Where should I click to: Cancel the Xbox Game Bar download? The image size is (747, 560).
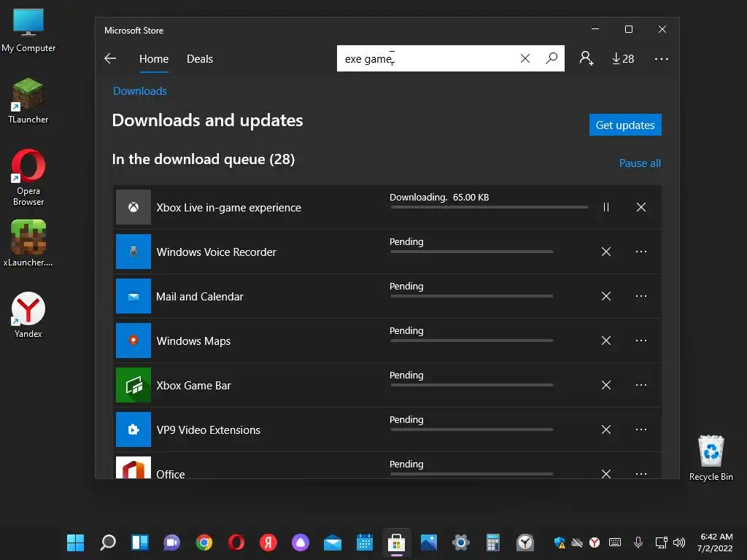pos(606,385)
